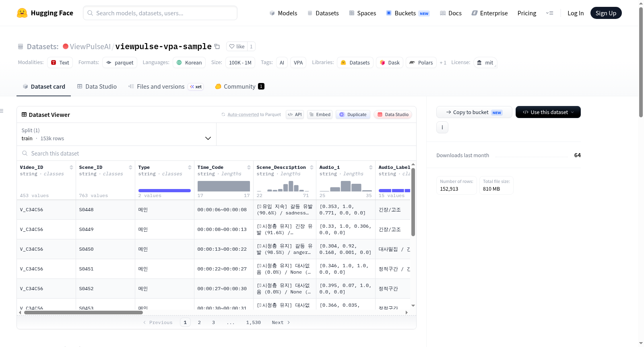Click the Time_Code histogram bar
The height and width of the screenshot is (347, 644).
224,186
